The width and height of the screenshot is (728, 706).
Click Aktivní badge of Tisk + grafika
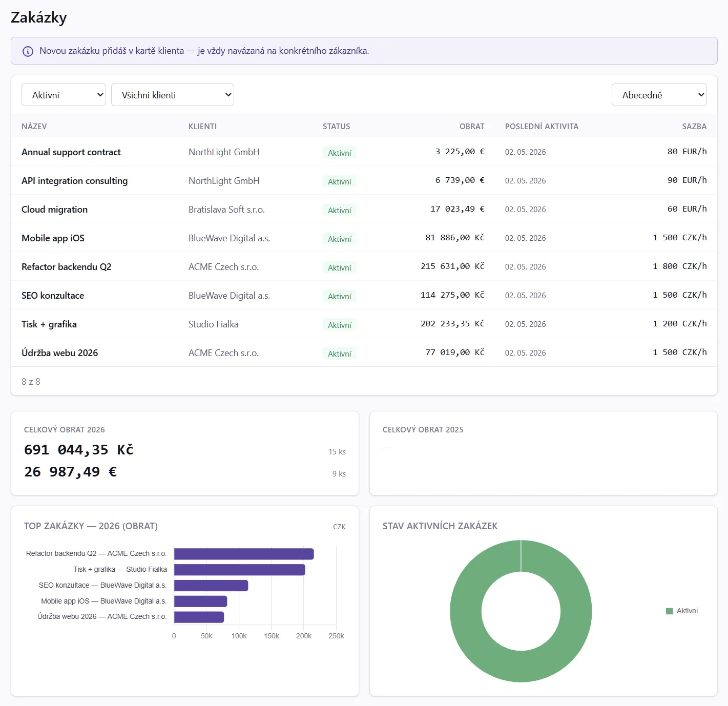pos(339,325)
